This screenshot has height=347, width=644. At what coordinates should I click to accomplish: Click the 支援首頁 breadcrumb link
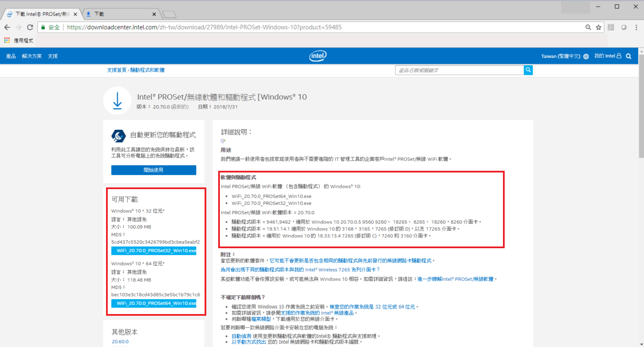coord(117,70)
